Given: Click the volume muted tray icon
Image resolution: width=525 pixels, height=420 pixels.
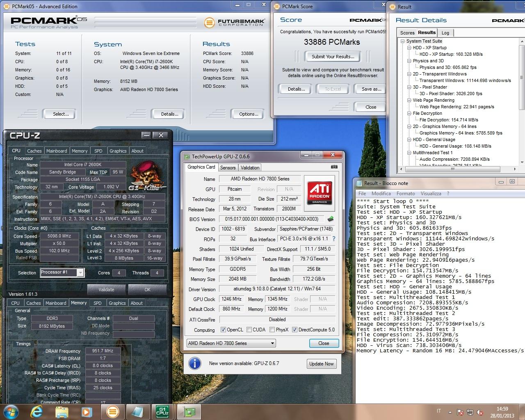Looking at the screenshot, I should click(480, 412).
